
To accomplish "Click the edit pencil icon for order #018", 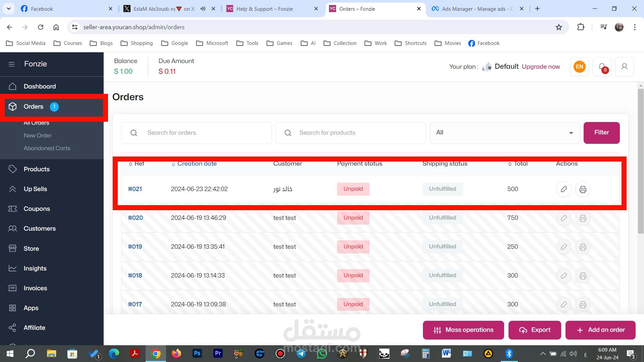I will [564, 276].
